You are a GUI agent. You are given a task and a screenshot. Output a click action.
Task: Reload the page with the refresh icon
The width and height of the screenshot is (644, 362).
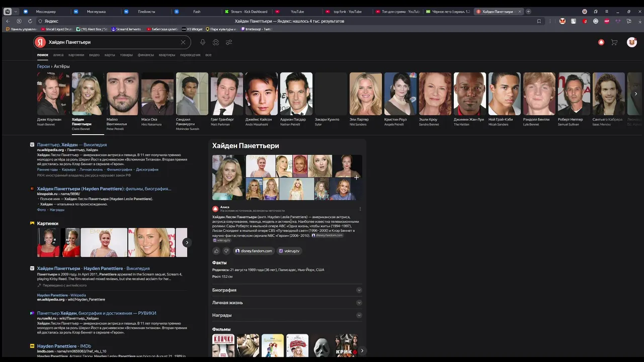point(30,21)
